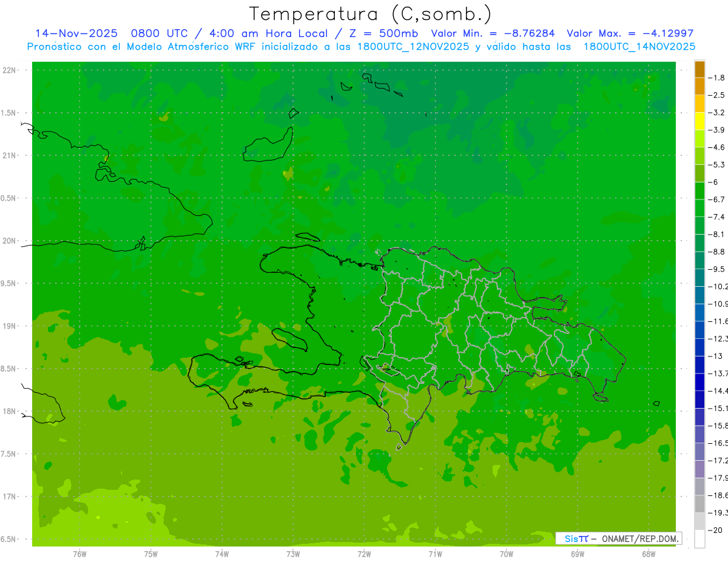Select dark orange legend swatch above -1.8

pyautogui.click(x=699, y=69)
